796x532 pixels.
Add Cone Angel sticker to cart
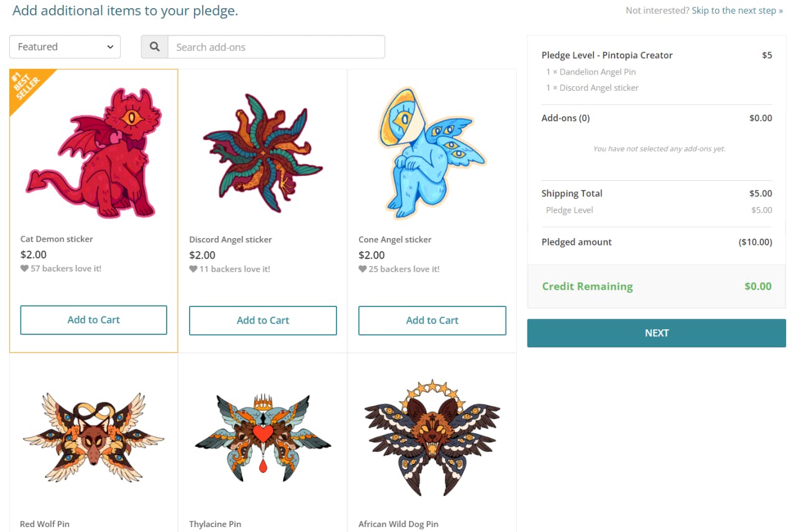[432, 321]
